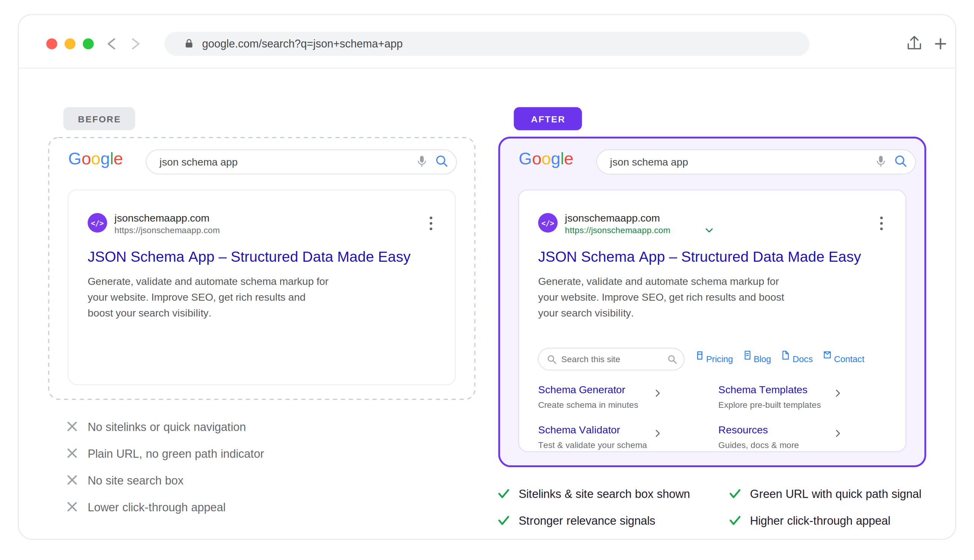Click the Google logo in the After panel
Viewport: 974px width, 560px height.
(x=546, y=159)
